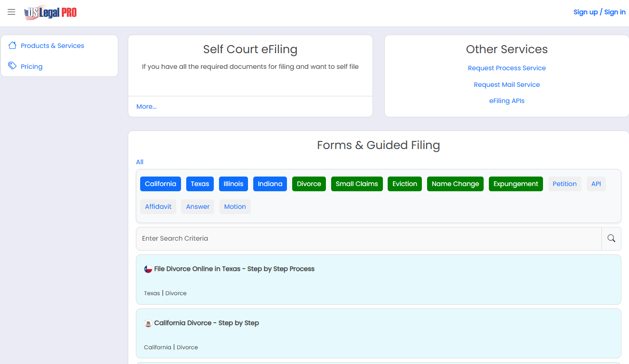Image resolution: width=629 pixels, height=364 pixels.
Task: Open the Request Process Service link
Action: 507,68
